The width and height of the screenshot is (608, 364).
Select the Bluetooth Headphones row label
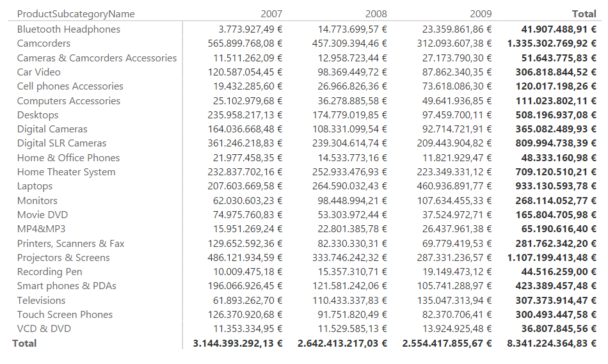pyautogui.click(x=68, y=29)
